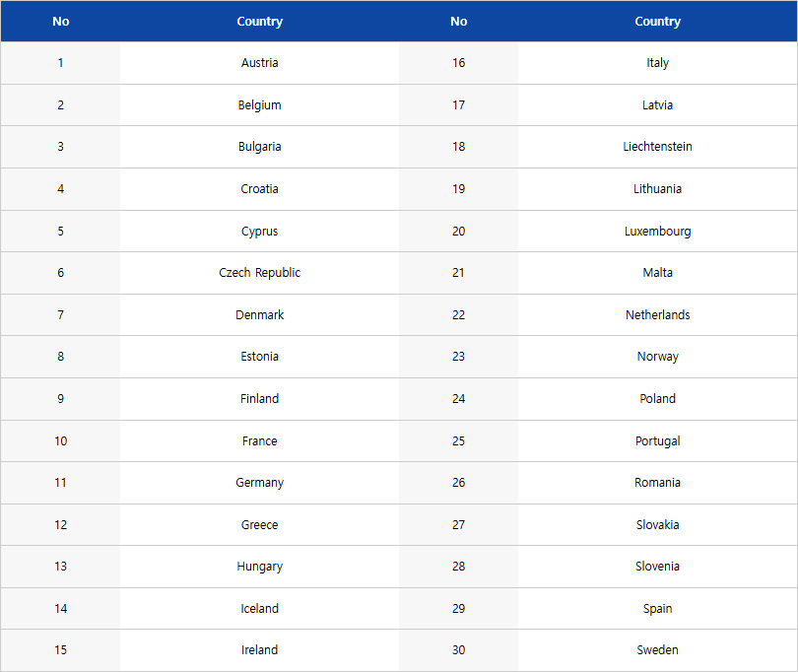Click on the Liechtenstein country entry
Viewport: 798px width, 672px height.
coord(657,147)
